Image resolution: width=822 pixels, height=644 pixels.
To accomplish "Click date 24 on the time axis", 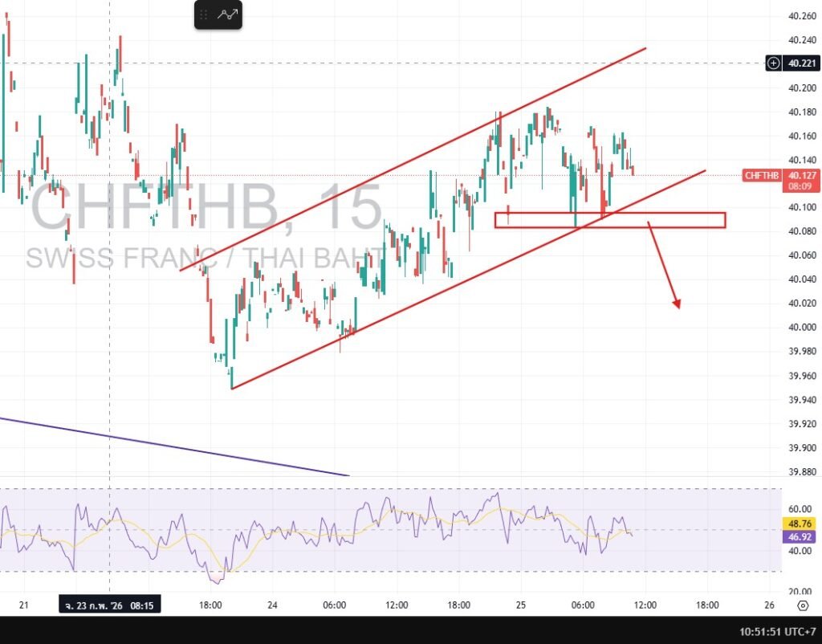I will point(272,605).
